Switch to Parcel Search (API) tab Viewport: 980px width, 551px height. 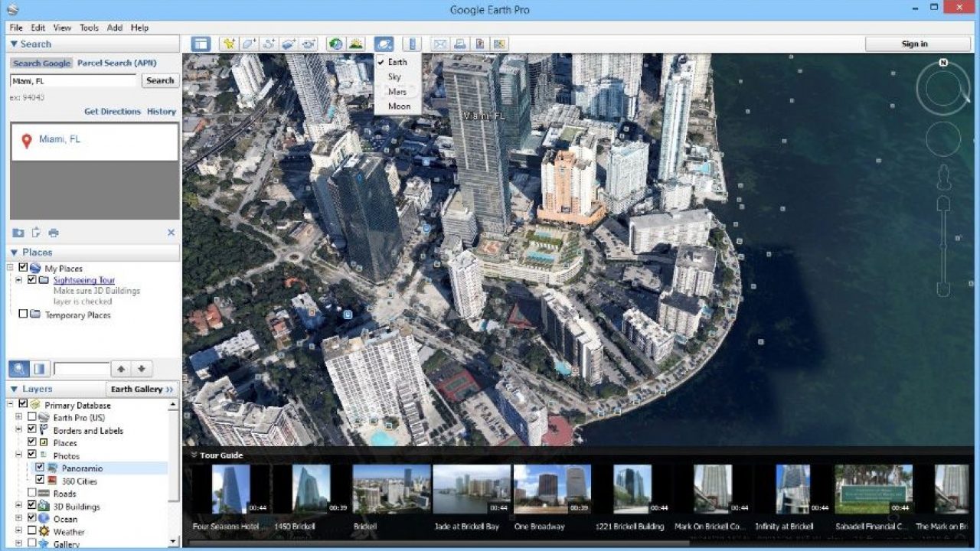[116, 63]
